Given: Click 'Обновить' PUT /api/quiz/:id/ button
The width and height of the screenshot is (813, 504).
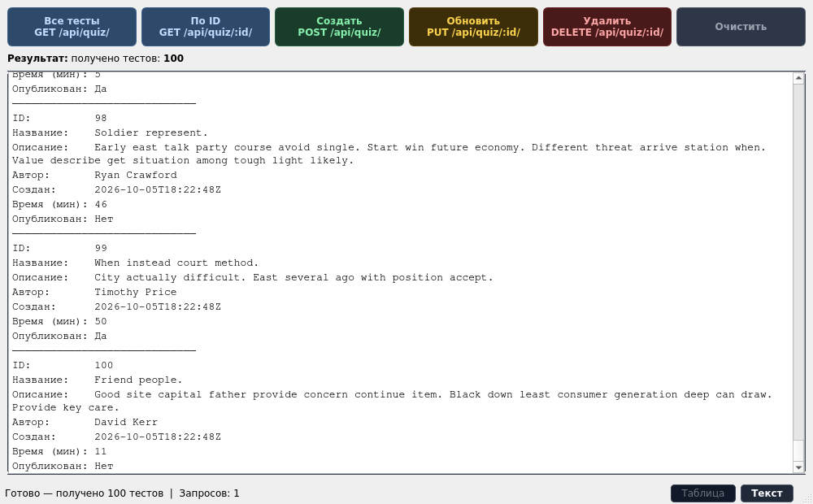Looking at the screenshot, I should pos(473,27).
